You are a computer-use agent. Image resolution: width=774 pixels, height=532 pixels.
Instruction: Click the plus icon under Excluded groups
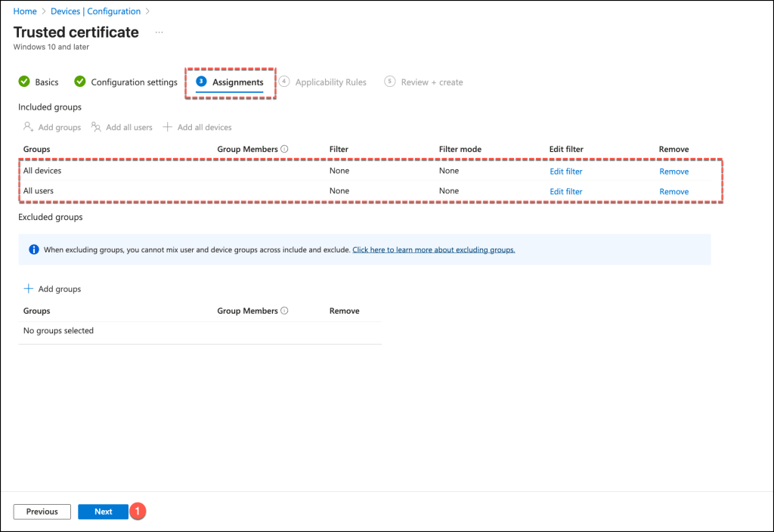click(29, 289)
